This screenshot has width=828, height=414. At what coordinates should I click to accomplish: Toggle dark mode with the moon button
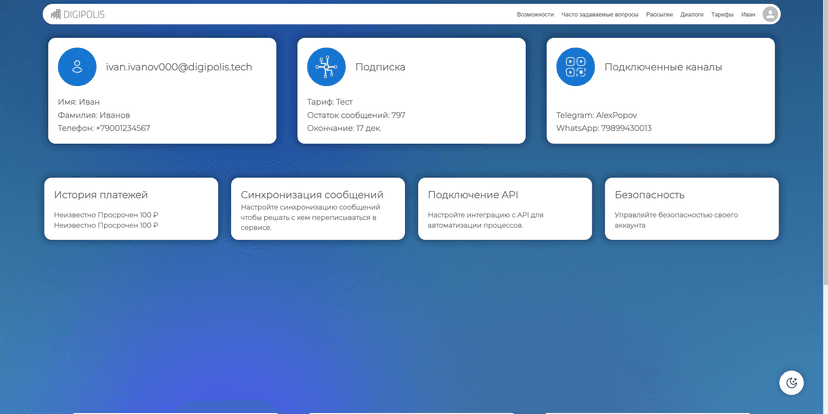[792, 382]
